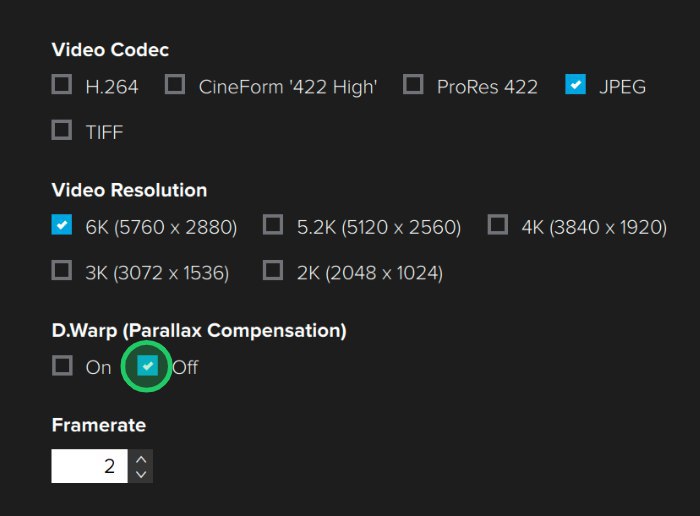
Task: Increase framerate with the up arrow
Action: pyautogui.click(x=141, y=459)
